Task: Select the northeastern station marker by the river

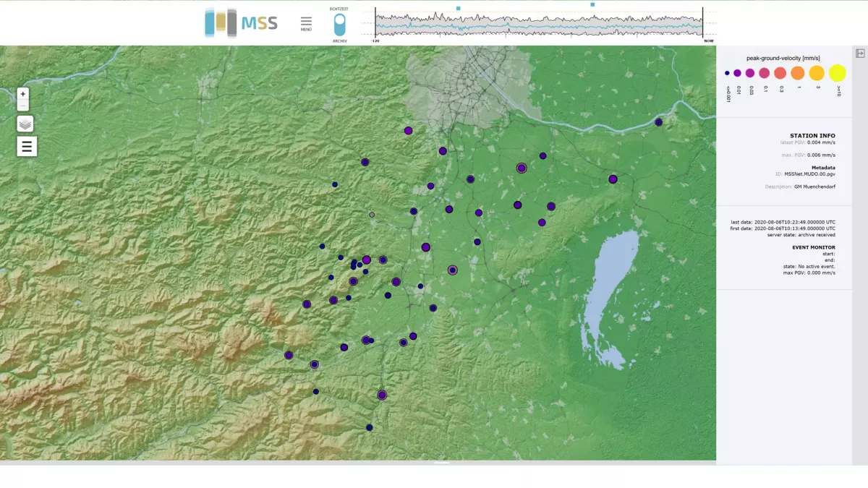Action: coord(658,122)
